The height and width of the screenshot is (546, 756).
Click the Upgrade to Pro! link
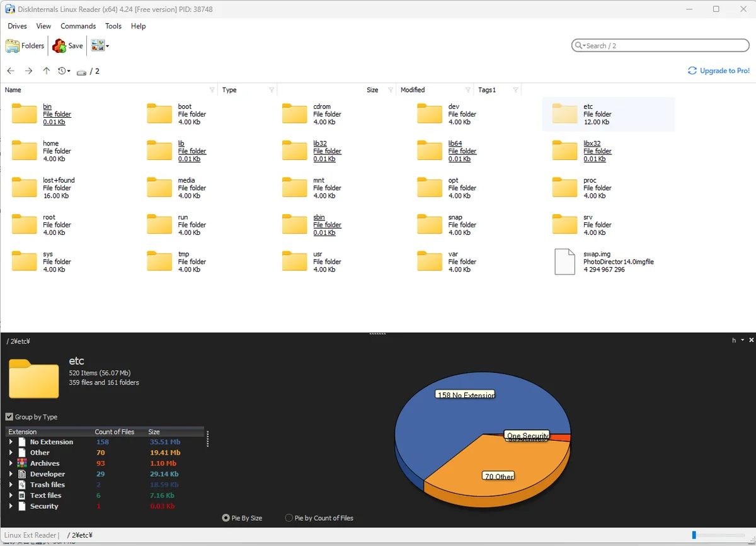point(719,71)
